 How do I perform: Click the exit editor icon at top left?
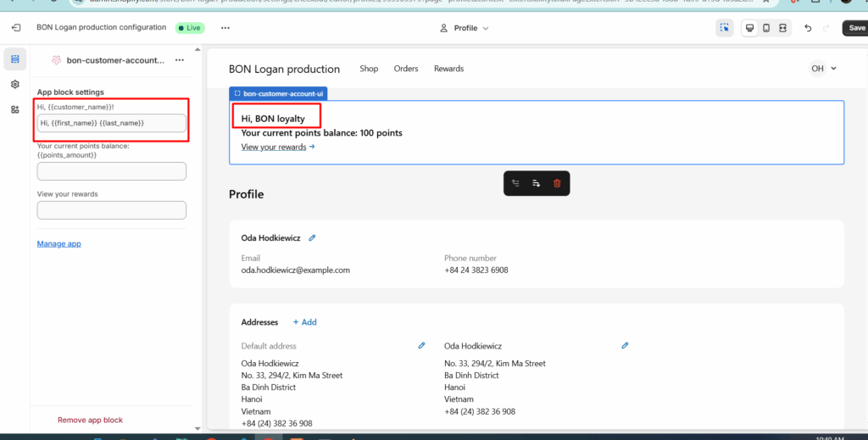point(16,28)
